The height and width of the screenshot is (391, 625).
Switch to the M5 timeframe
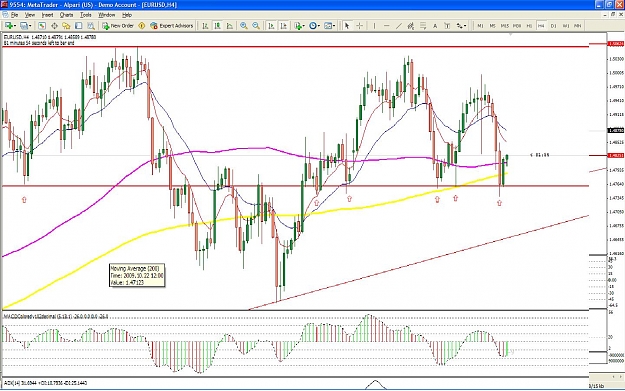[x=492, y=26]
